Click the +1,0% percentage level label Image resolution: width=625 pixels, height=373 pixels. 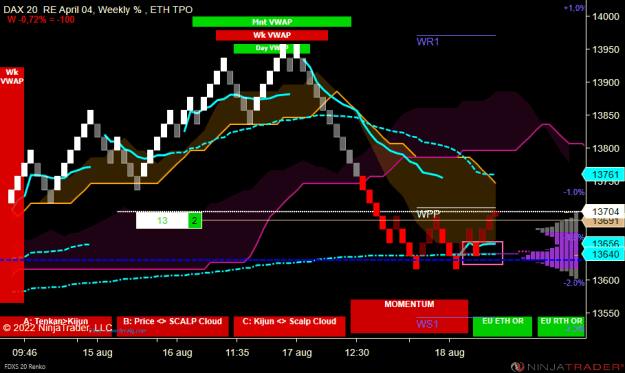pos(574,8)
